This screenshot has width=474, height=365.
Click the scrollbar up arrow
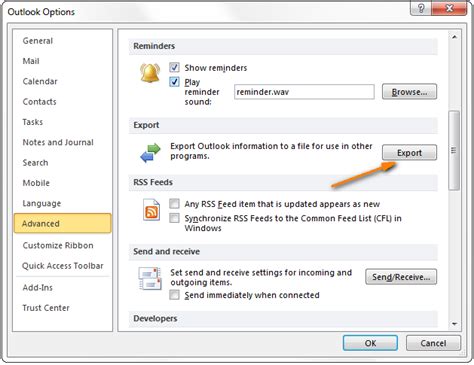(454, 37)
